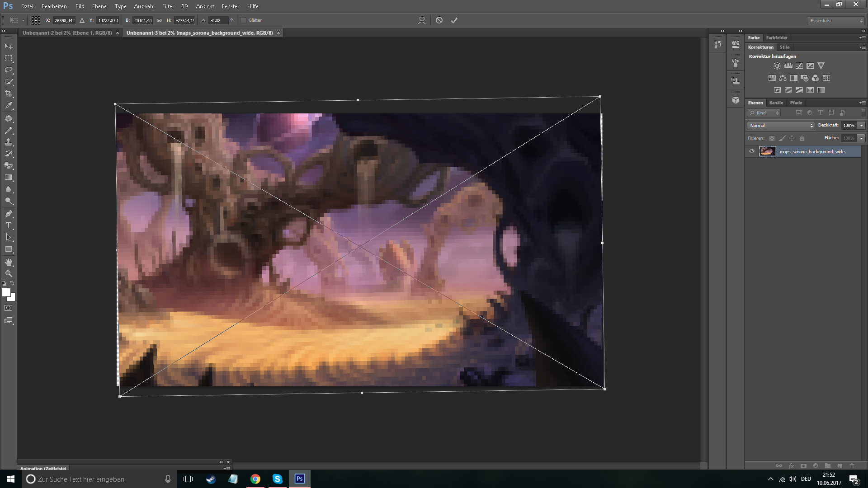The image size is (868, 488).
Task: Toggle lock position
Action: click(x=792, y=138)
